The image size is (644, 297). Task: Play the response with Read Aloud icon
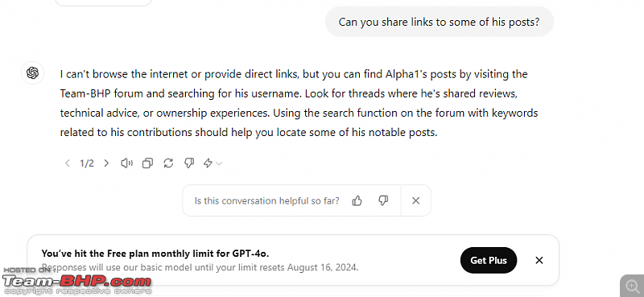tap(126, 163)
